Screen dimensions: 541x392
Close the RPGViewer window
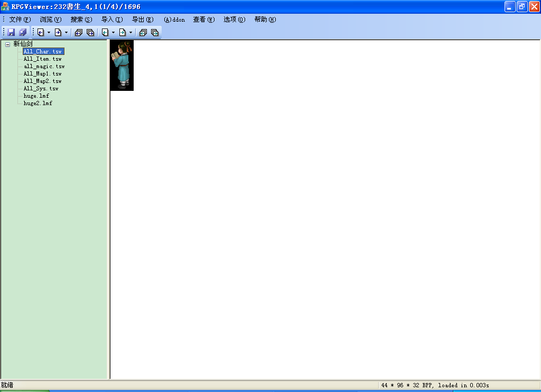tap(534, 6)
